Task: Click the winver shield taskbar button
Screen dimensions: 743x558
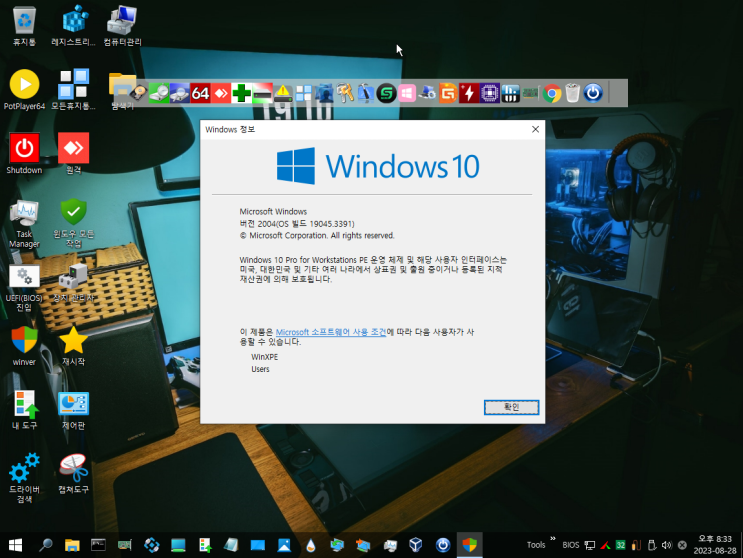Action: coord(469,545)
